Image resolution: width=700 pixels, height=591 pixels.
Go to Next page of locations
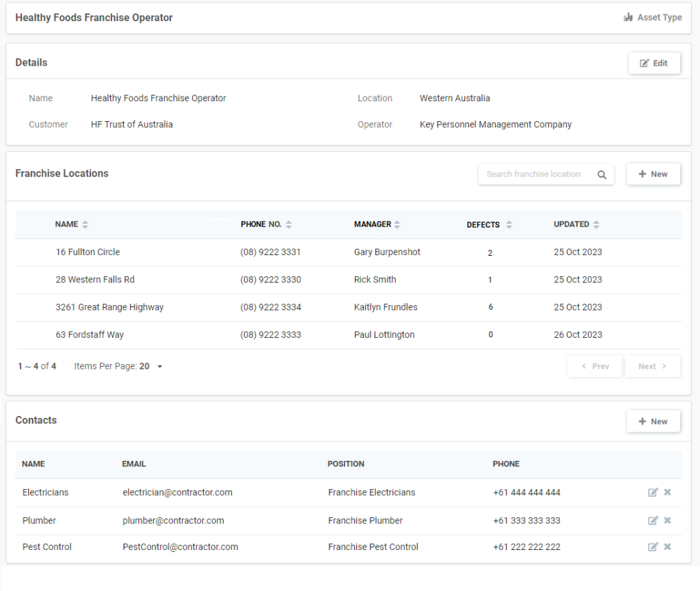[x=652, y=367]
